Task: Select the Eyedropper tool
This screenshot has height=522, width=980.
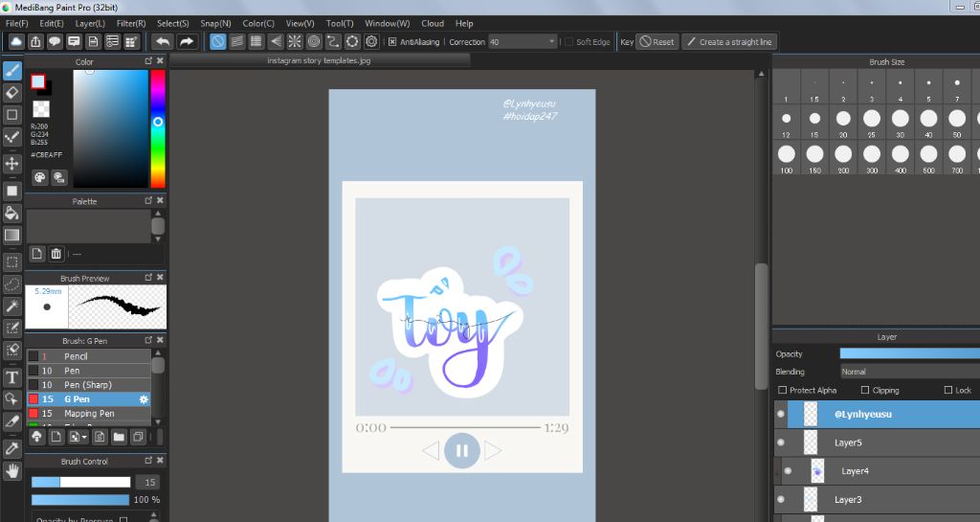Action: coord(11,448)
